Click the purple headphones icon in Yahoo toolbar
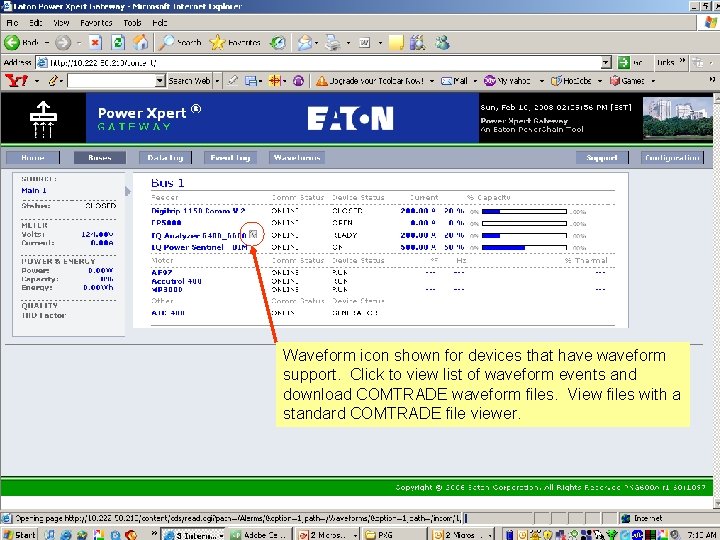Viewport: 720px width, 540px height. (298, 81)
